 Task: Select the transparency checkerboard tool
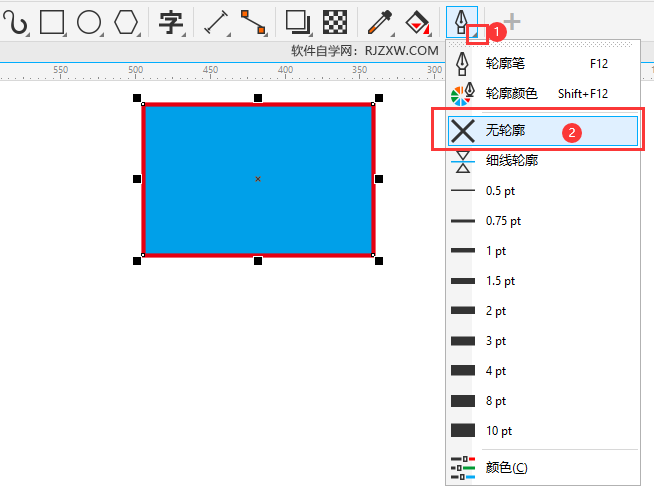click(335, 22)
